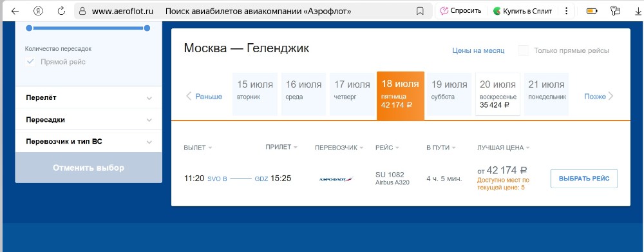Image resolution: width=644 pixels, height=252 pixels.
Task: Open the browser extensions icon
Action: tap(615, 11)
